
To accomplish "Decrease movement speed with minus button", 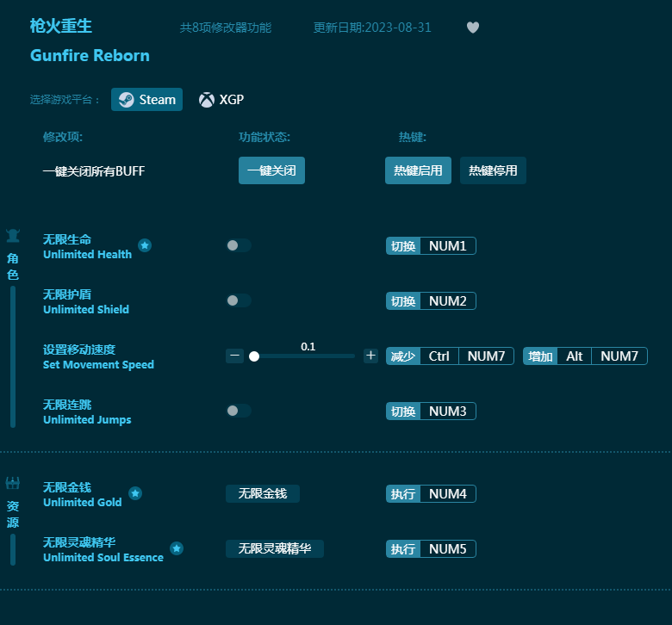I will coord(235,356).
